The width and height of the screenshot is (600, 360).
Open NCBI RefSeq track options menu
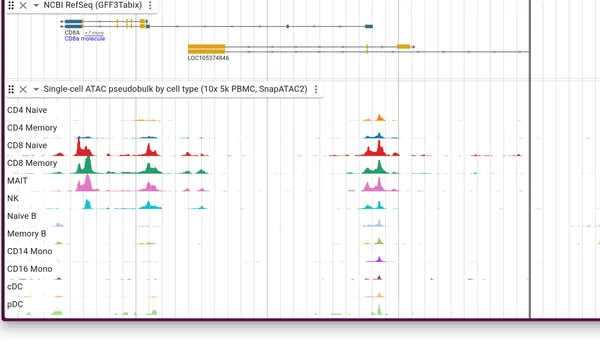point(150,5)
